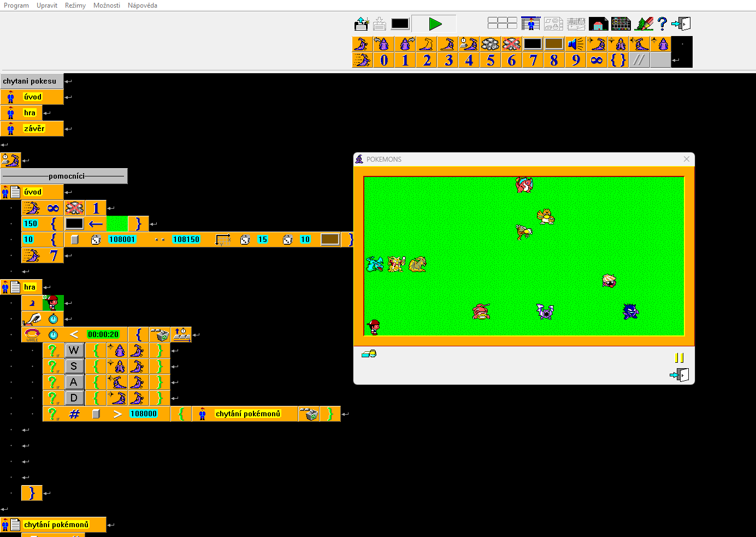
Task: Click the 'chytání pokémonů' procedure definition at bottom
Action: 54,525
